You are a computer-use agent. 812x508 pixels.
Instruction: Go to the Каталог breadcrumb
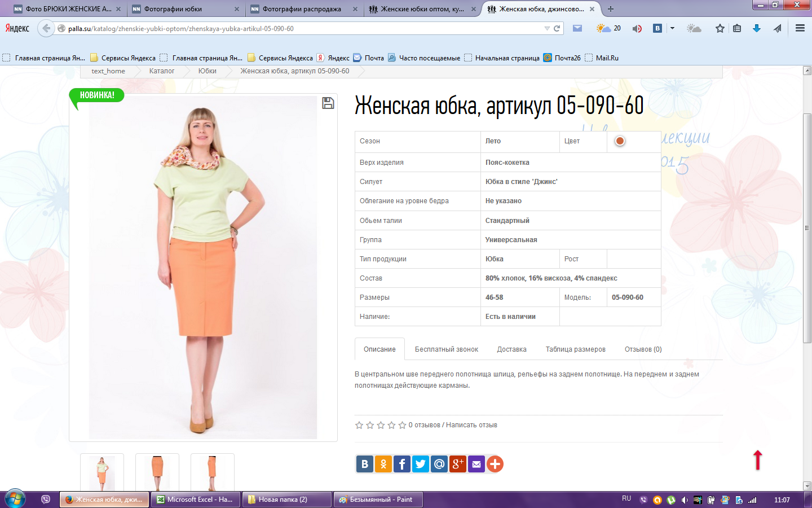click(x=162, y=71)
